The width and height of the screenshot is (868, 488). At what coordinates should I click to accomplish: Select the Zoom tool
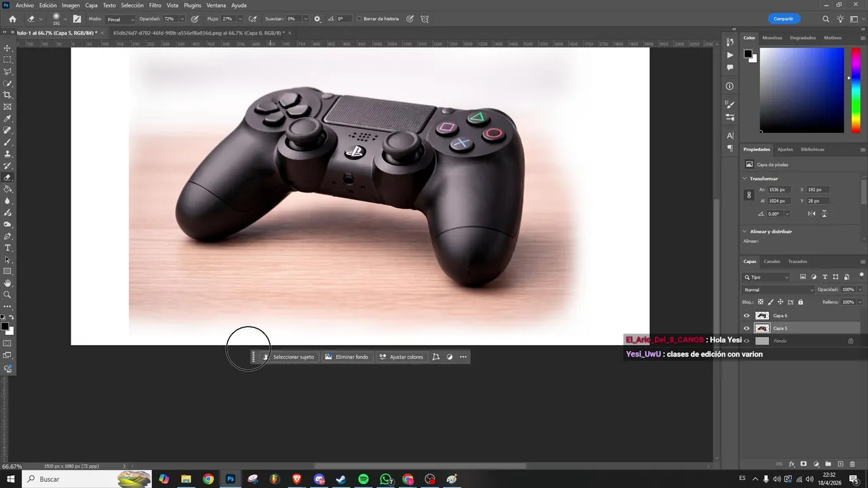point(7,295)
